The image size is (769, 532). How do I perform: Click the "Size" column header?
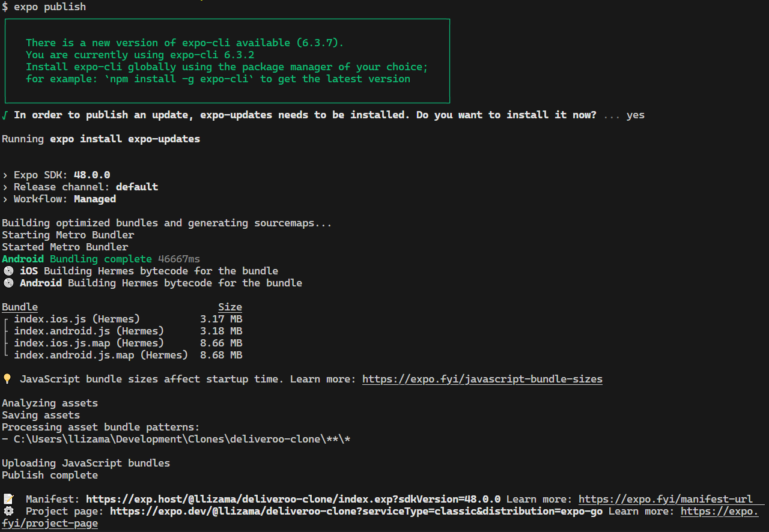tap(230, 307)
